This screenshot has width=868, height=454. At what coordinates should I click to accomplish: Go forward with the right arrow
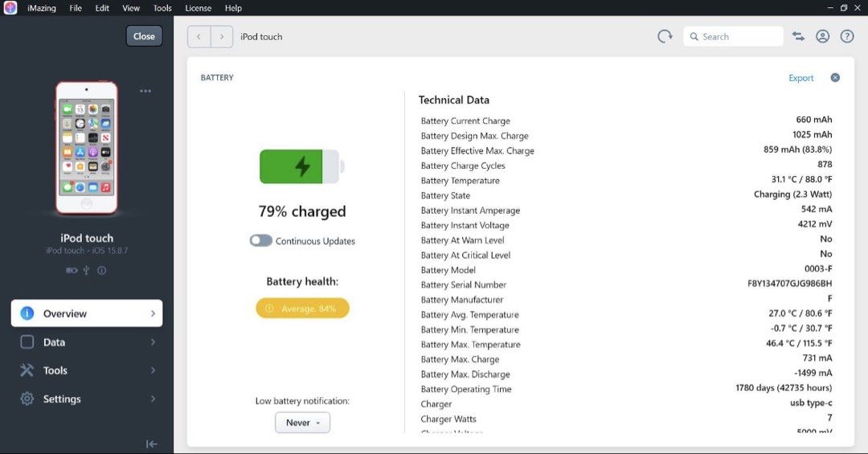pos(222,36)
